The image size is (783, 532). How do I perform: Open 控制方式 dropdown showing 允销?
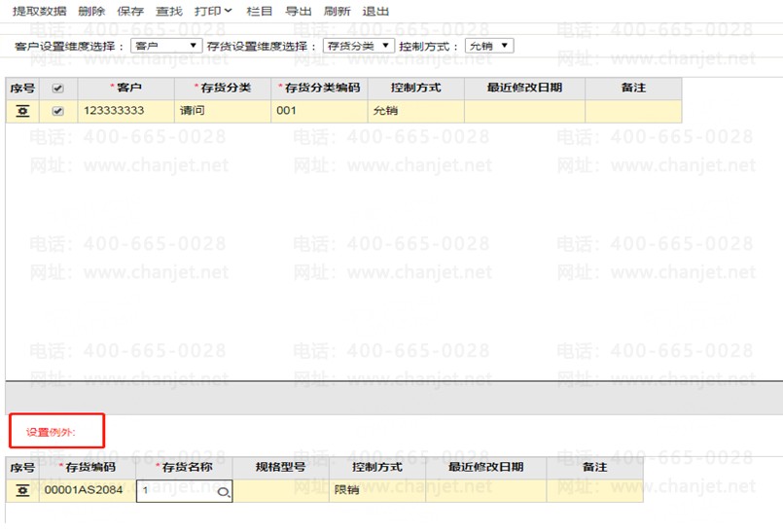click(x=489, y=46)
